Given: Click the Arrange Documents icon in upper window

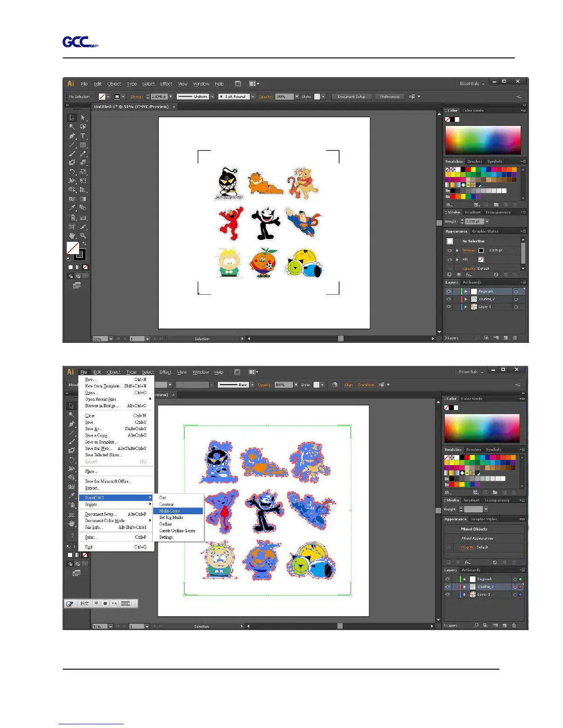Looking at the screenshot, I should (x=254, y=84).
